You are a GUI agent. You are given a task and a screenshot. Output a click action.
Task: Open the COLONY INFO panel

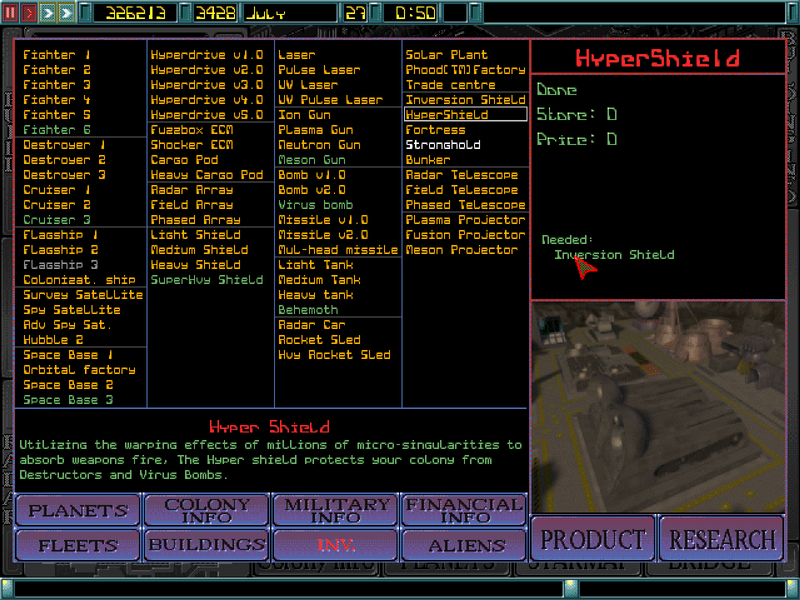coord(206,511)
